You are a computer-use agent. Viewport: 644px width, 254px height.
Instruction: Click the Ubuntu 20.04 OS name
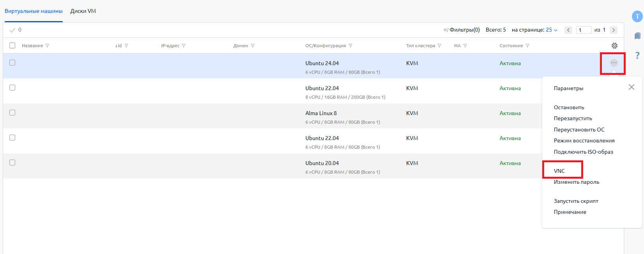point(322,163)
